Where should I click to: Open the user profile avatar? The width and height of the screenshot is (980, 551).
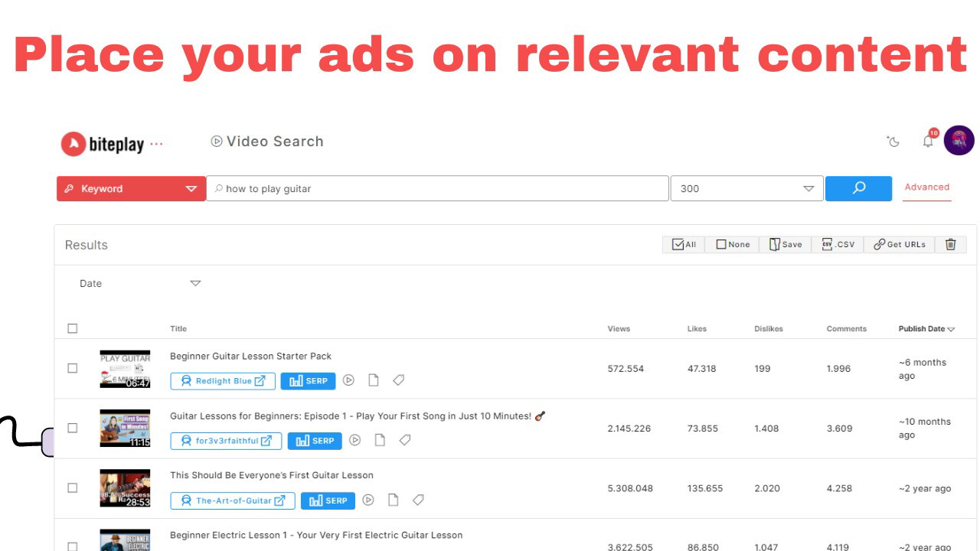pyautogui.click(x=959, y=141)
